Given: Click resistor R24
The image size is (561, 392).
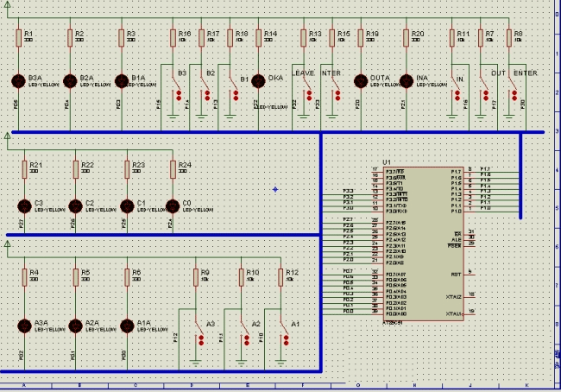Looking at the screenshot, I should pyautogui.click(x=173, y=169).
